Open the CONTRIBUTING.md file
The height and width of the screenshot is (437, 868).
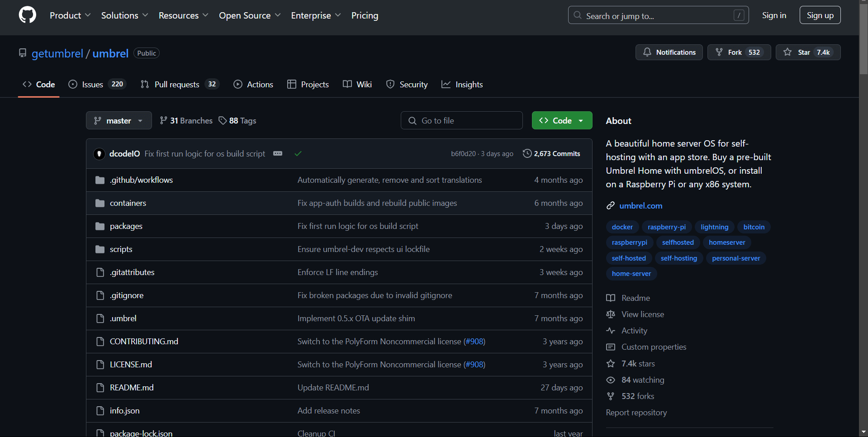(144, 342)
